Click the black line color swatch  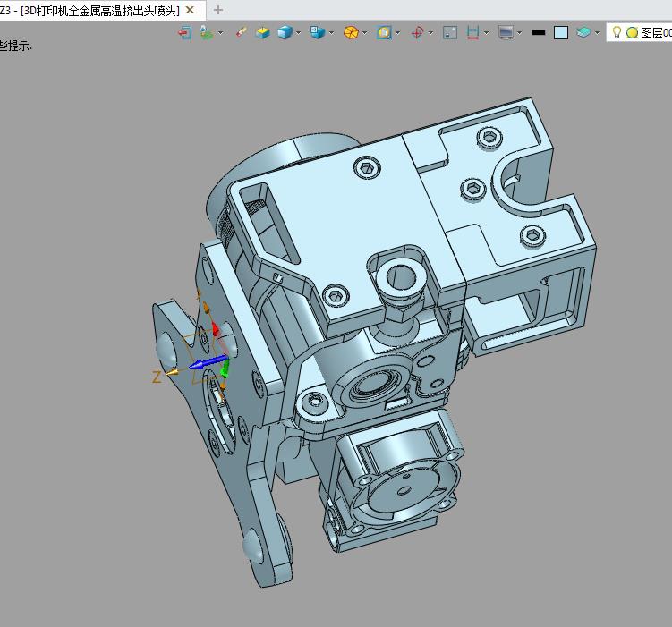[x=539, y=32]
